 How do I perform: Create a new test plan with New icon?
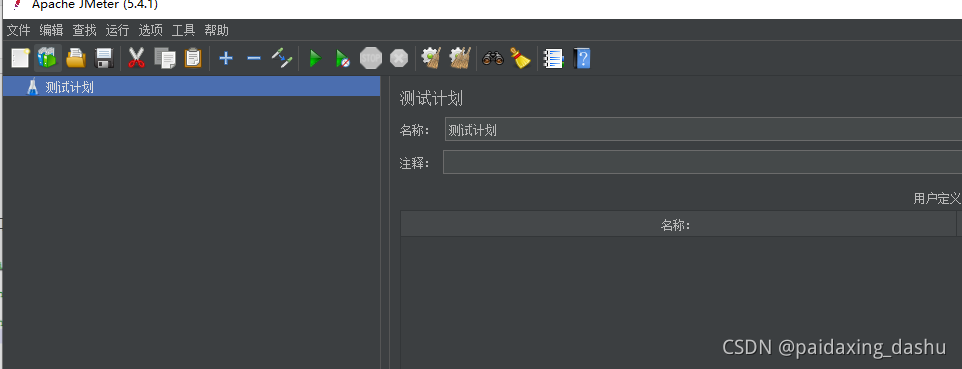pos(20,59)
